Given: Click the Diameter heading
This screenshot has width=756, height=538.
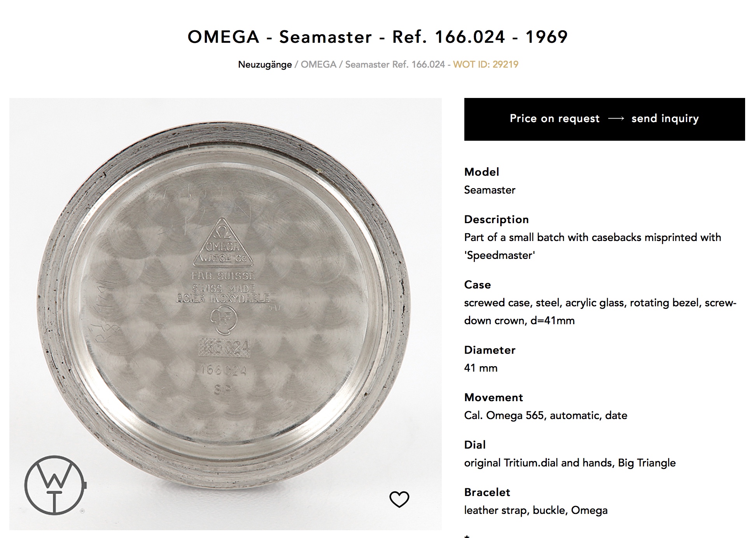Looking at the screenshot, I should (x=490, y=350).
